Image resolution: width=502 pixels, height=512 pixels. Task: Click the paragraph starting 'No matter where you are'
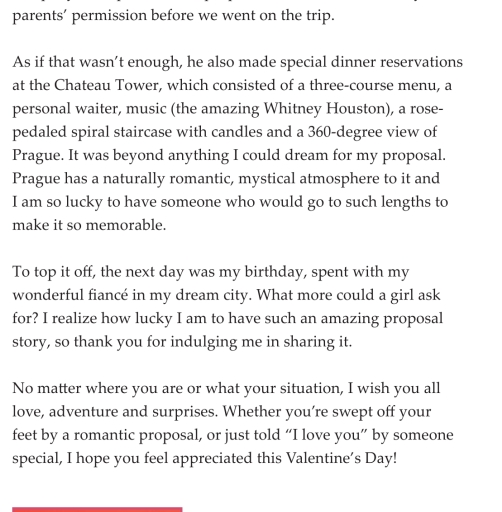click(233, 423)
